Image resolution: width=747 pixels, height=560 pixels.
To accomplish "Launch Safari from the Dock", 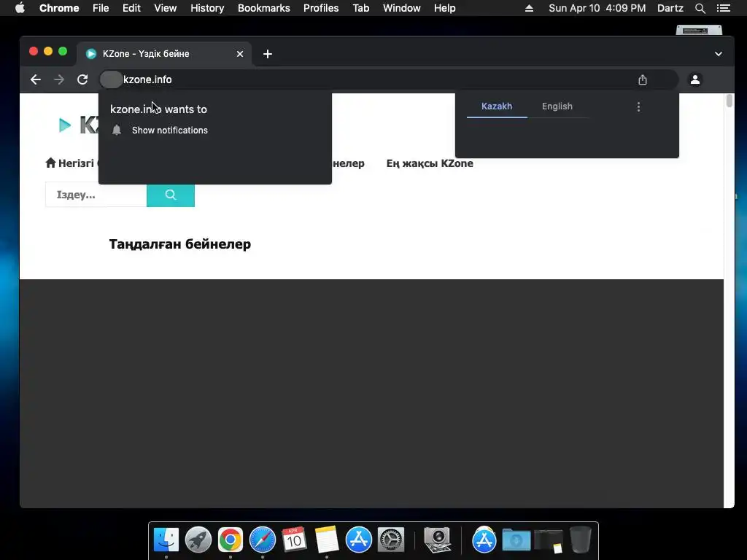I will tap(263, 540).
